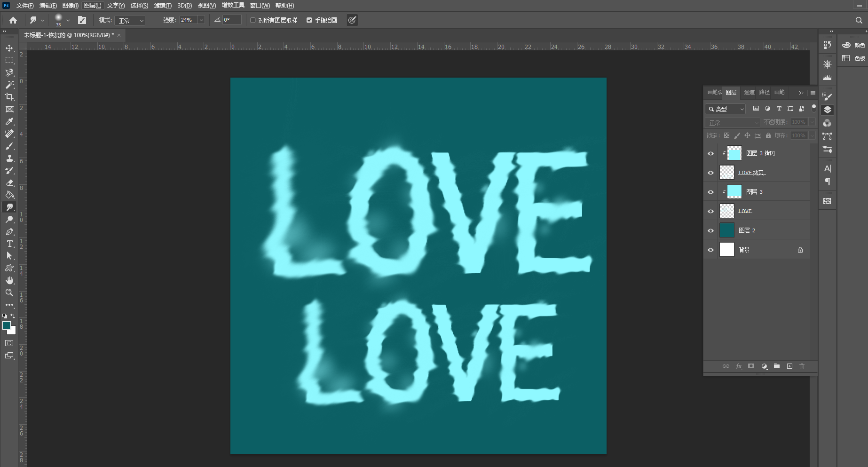Select the Move tool
The width and height of the screenshot is (868, 467).
click(9, 48)
